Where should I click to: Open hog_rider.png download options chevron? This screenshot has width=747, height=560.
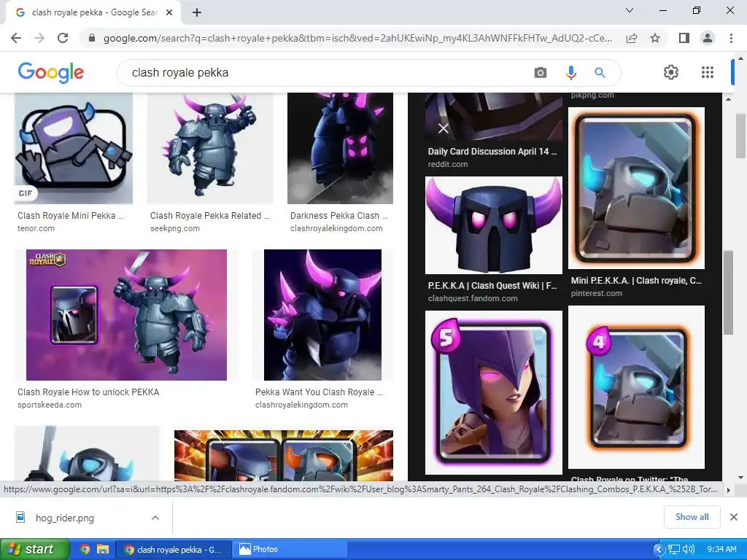click(155, 518)
